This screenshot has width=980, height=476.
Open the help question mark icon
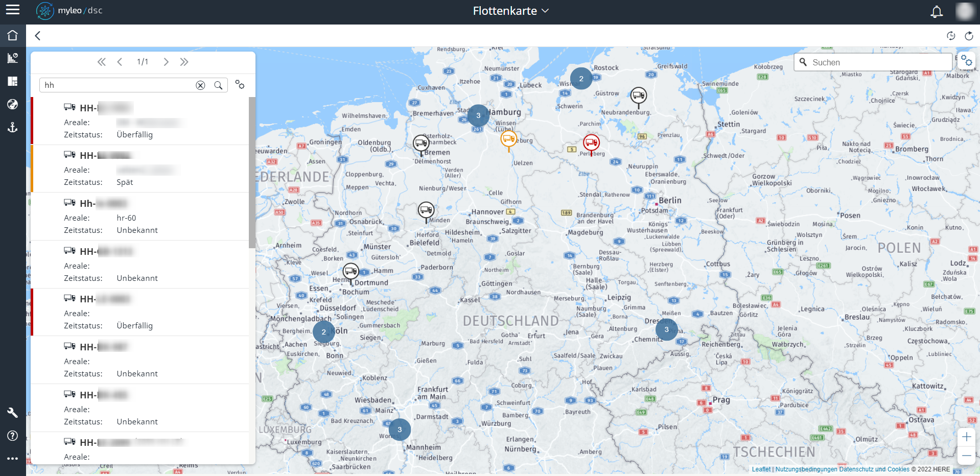13,436
